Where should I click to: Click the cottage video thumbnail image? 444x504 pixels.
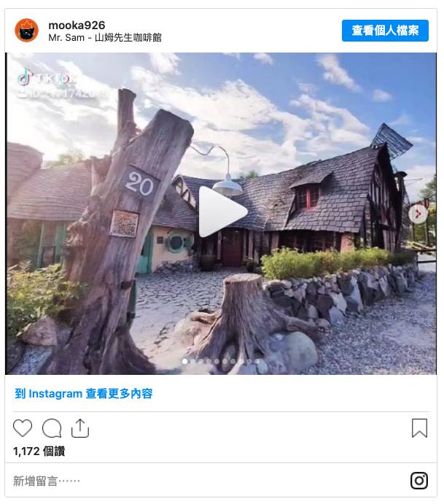click(221, 214)
